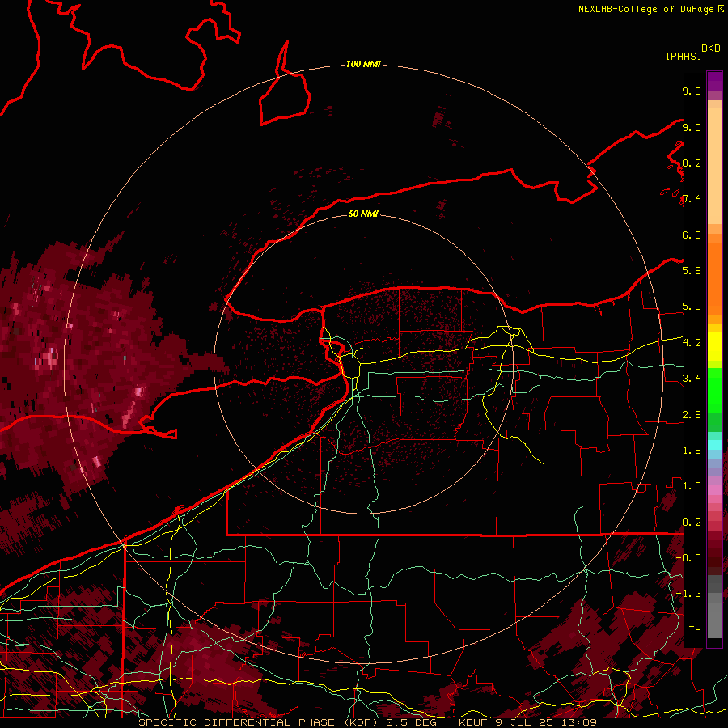Click the "4.2" legend value

(692, 343)
